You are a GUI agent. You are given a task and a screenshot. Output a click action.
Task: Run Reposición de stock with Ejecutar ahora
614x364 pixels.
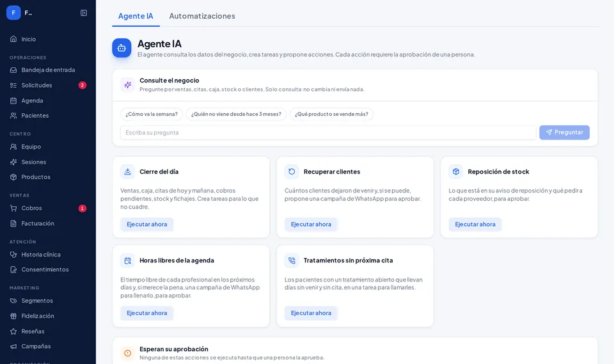(x=475, y=225)
